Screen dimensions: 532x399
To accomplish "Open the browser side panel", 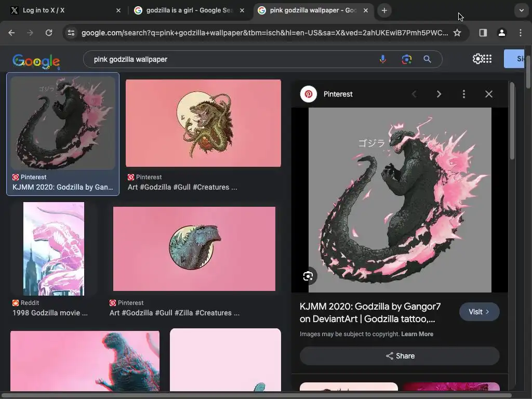I will 483,33.
